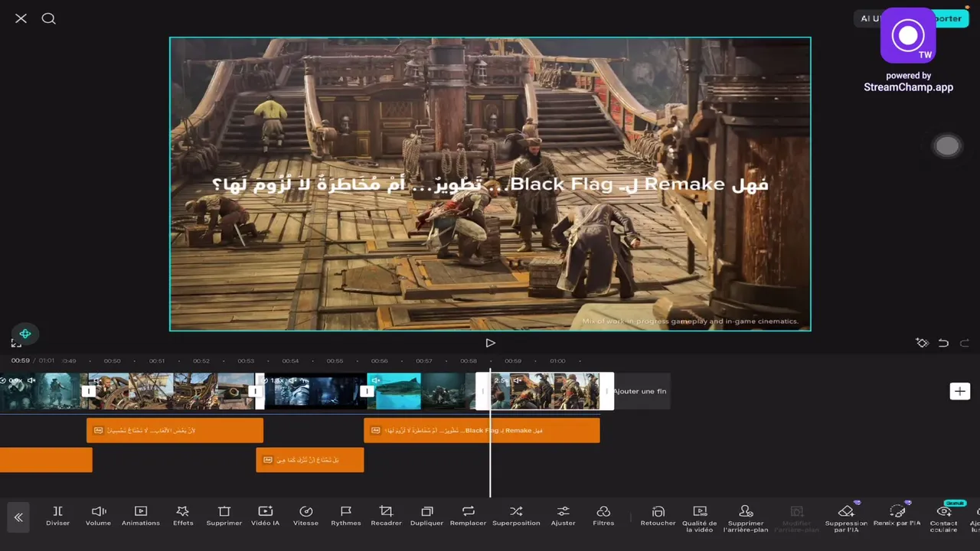The height and width of the screenshot is (551, 980).
Task: Open the Animations tool
Action: click(141, 516)
